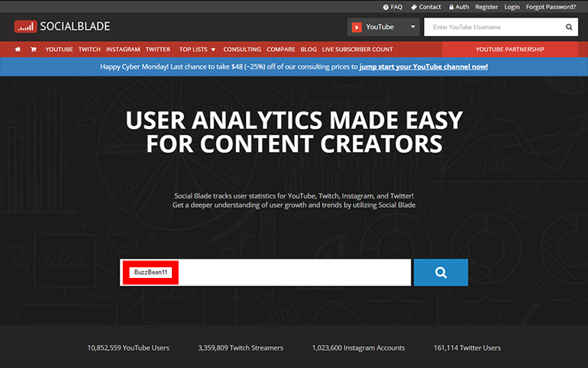588x368 pixels.
Task: Open the shopping cart icon
Action: click(34, 50)
